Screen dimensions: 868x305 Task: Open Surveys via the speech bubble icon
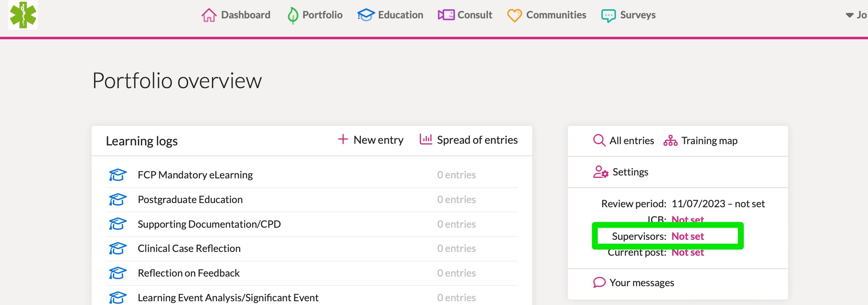tap(608, 15)
